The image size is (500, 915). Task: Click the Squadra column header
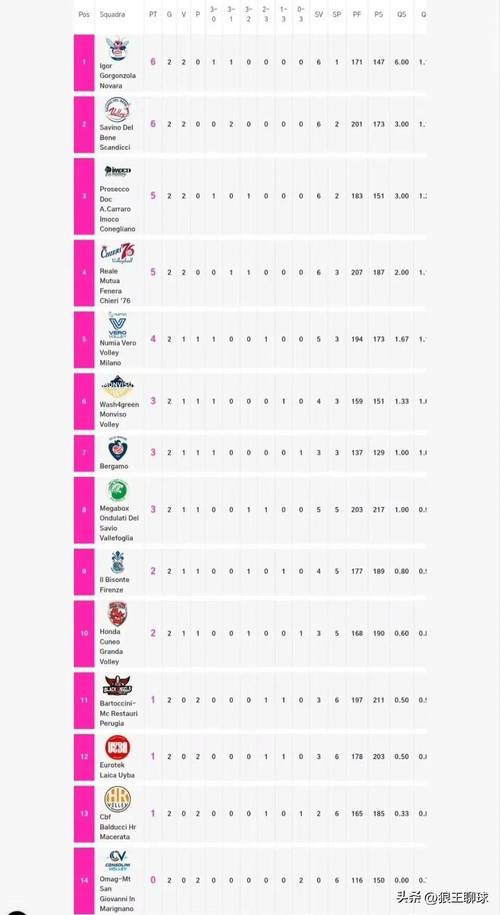[112, 15]
